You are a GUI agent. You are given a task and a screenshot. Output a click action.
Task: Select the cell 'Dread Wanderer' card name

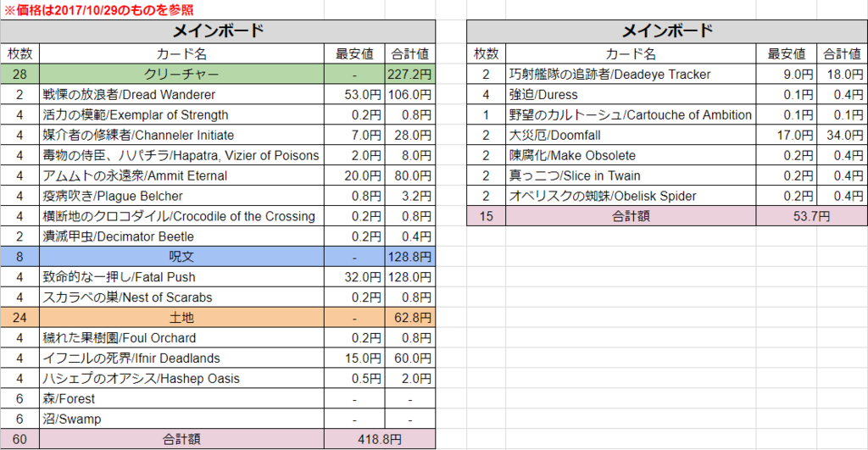[x=181, y=95]
